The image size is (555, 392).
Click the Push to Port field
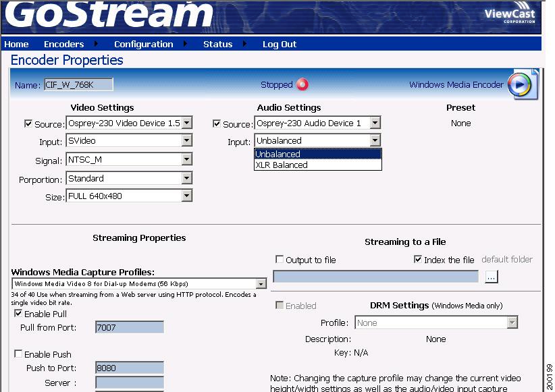(x=130, y=368)
